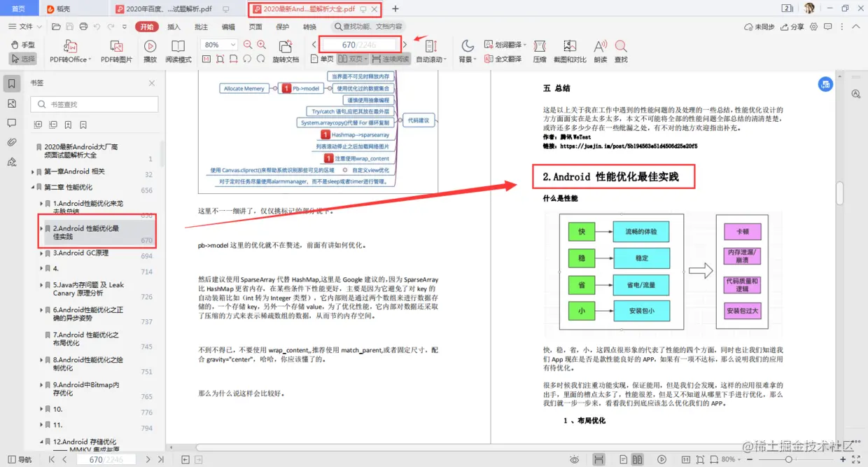The height and width of the screenshot is (467, 868).
Task: Open the comments panel icon in left sidebar
Action: pos(12,123)
